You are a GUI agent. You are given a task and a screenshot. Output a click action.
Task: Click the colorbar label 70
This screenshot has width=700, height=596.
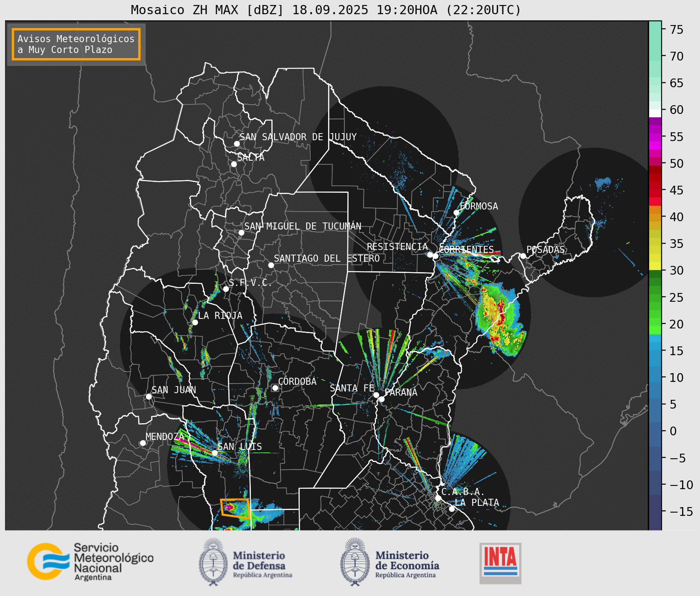coord(677,56)
